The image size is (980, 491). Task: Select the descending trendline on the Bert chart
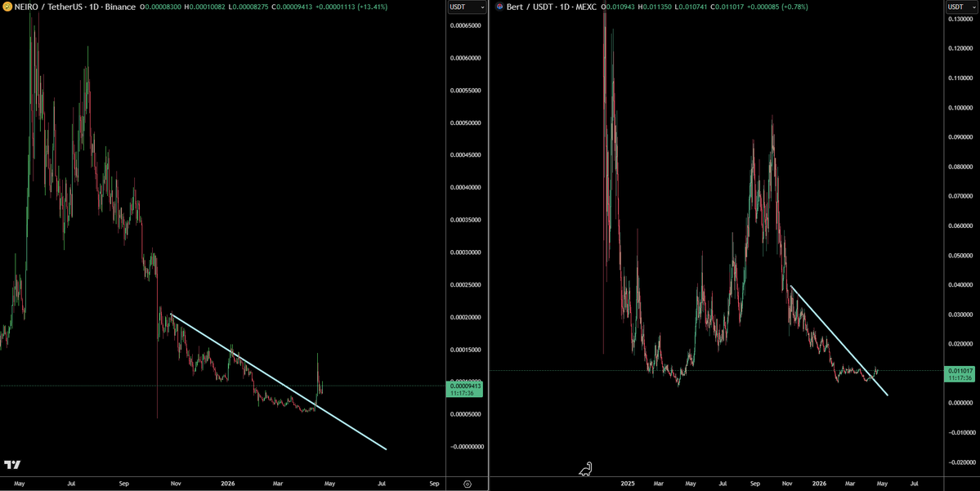[838, 339]
